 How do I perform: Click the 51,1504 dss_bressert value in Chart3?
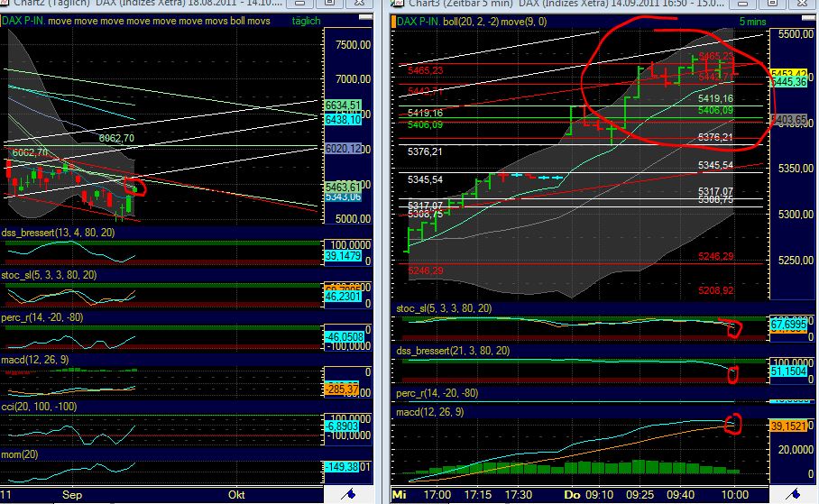788,371
